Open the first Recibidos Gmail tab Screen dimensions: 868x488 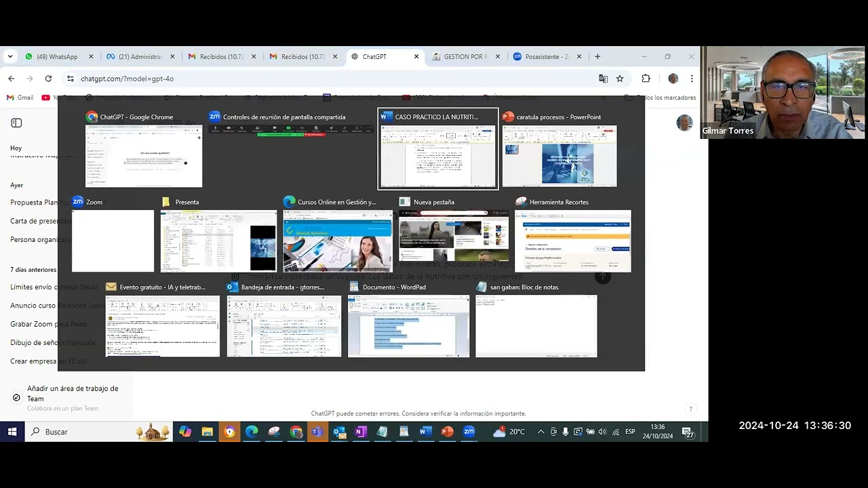point(222,57)
